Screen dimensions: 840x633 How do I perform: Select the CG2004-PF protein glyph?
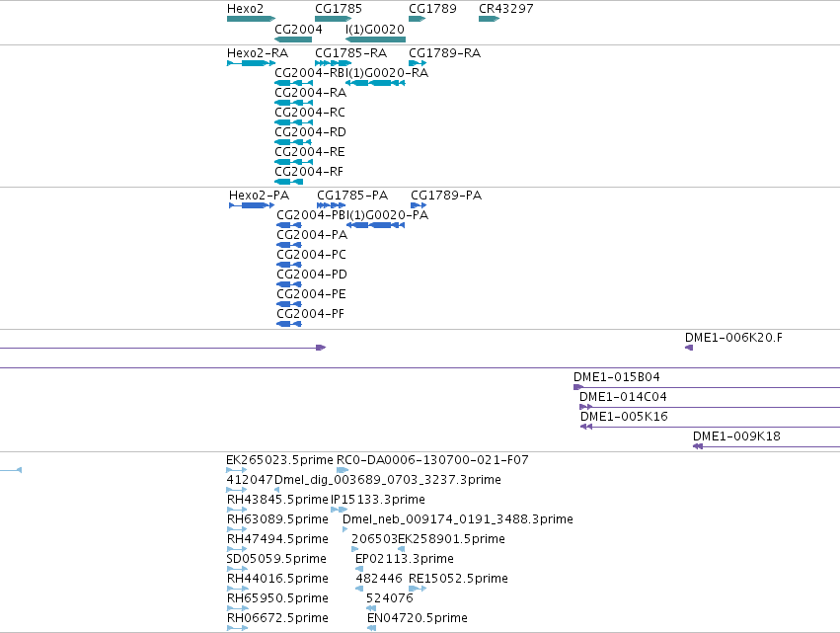coord(289,324)
